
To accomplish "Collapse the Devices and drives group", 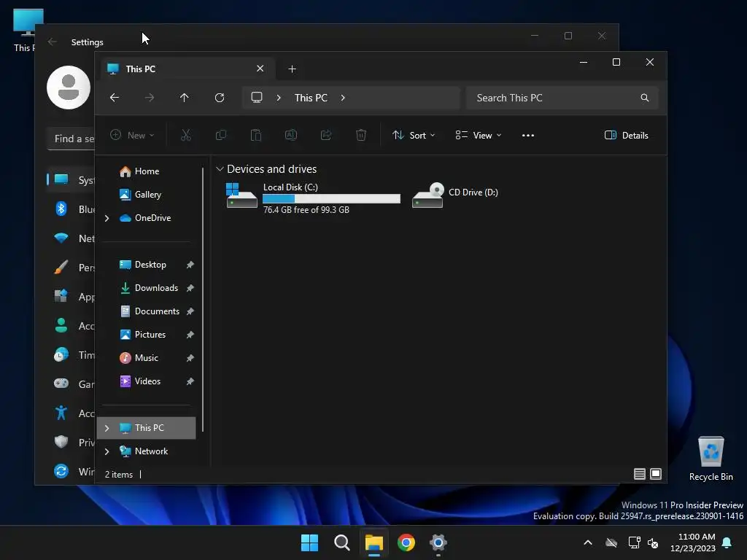I will point(220,169).
